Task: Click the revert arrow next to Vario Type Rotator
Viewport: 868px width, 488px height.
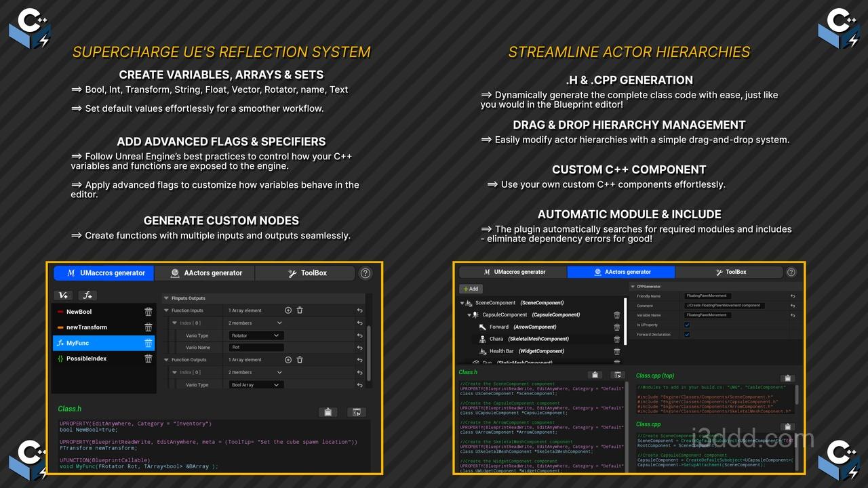Action: click(359, 335)
